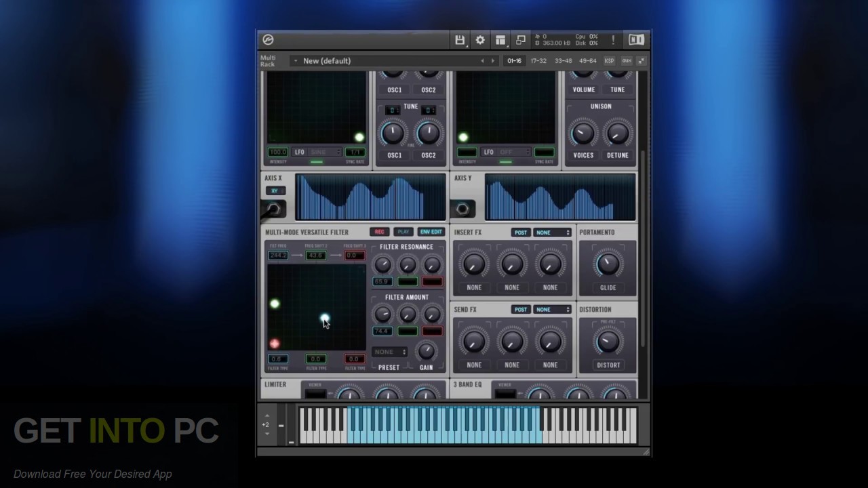Open the save (floppy disk) menu
Viewport: 868px width, 488px height.
click(460, 40)
